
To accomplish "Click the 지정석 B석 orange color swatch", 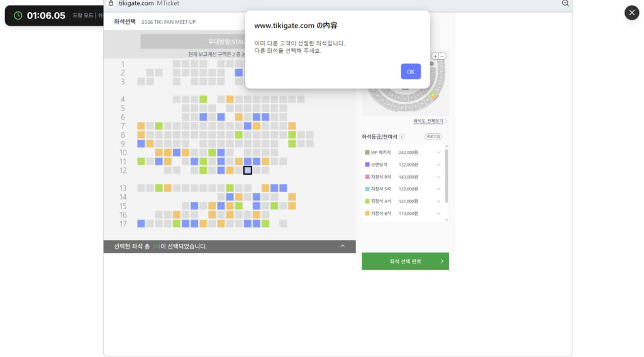I will tap(367, 214).
